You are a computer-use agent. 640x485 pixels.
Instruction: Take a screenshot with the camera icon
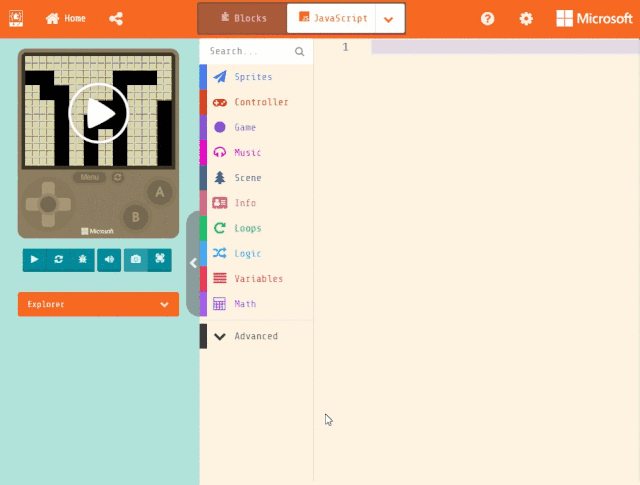click(136, 260)
